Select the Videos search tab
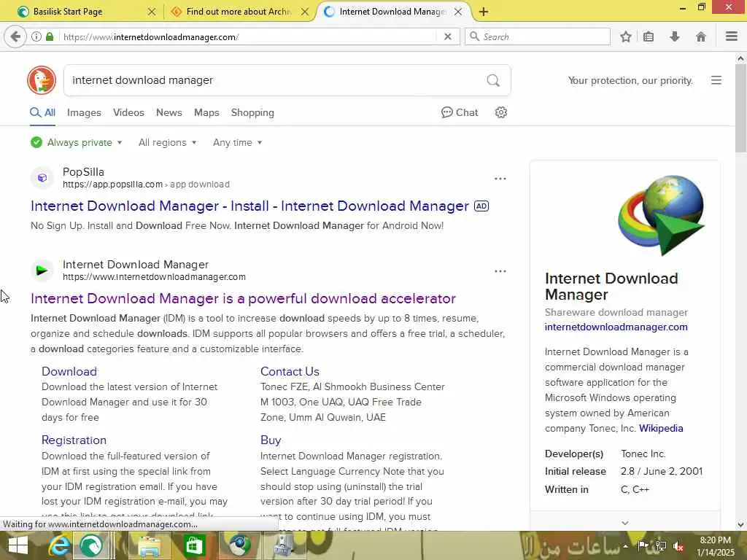 coord(128,113)
